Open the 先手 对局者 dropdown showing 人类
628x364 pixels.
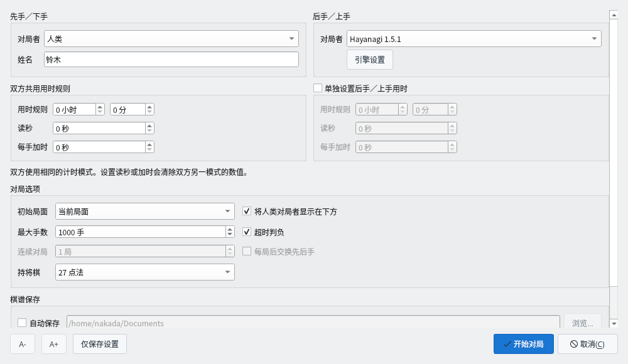click(x=171, y=39)
